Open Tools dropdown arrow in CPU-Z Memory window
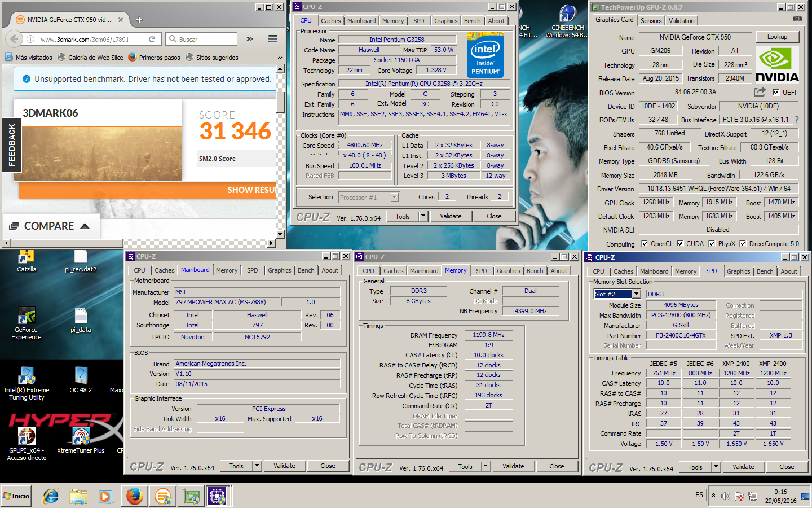812x508 pixels. click(x=486, y=466)
